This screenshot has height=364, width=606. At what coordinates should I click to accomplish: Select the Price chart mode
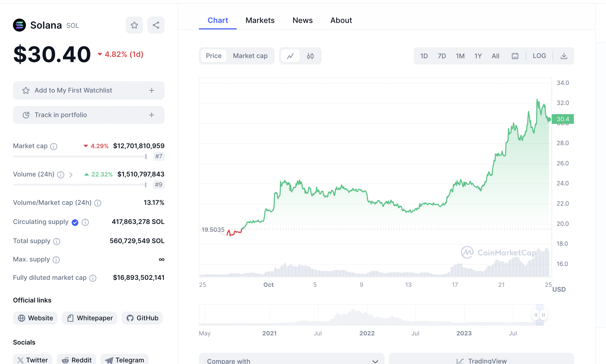pyautogui.click(x=214, y=56)
